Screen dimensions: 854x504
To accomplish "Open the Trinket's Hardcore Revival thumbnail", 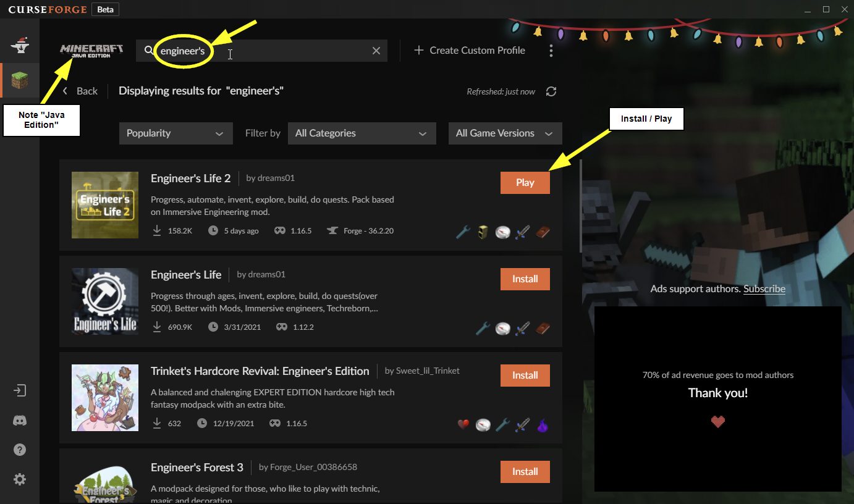I will click(105, 398).
